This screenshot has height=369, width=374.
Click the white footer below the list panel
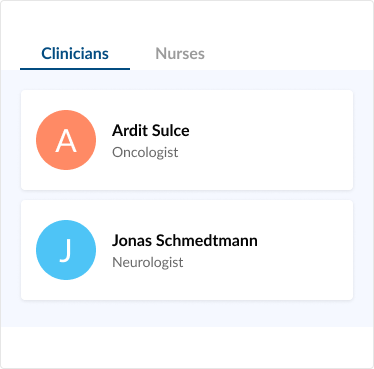point(187,347)
